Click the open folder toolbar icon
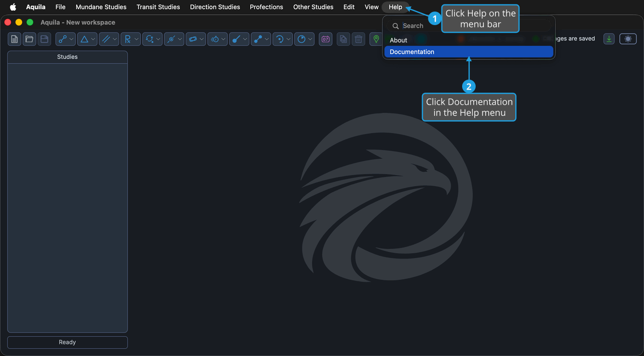This screenshot has height=356, width=644. 29,39
